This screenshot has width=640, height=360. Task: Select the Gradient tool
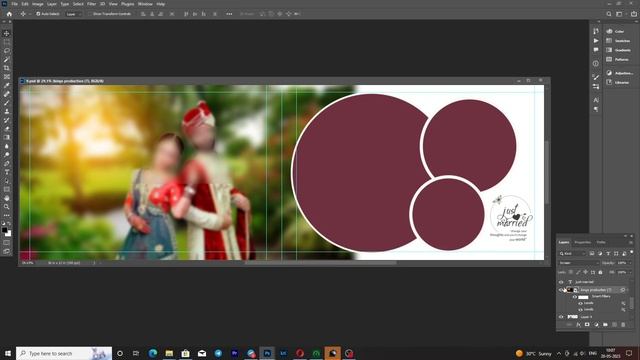pyautogui.click(x=7, y=137)
